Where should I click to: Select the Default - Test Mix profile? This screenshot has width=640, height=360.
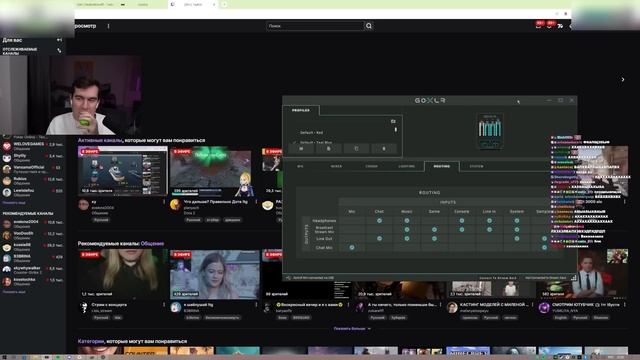coord(316,142)
